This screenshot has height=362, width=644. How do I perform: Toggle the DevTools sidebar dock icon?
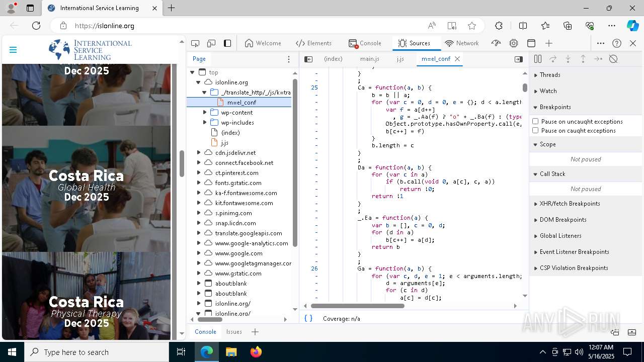(227, 43)
